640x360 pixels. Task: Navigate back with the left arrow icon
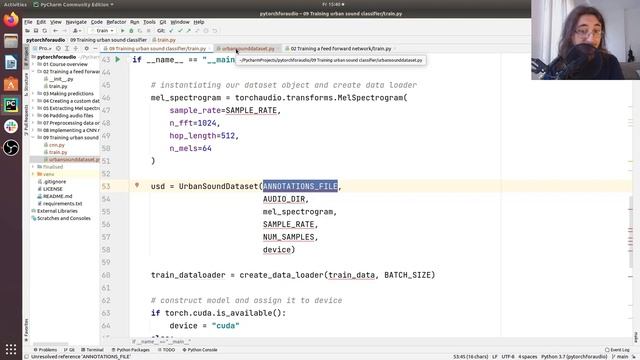pos(55,31)
